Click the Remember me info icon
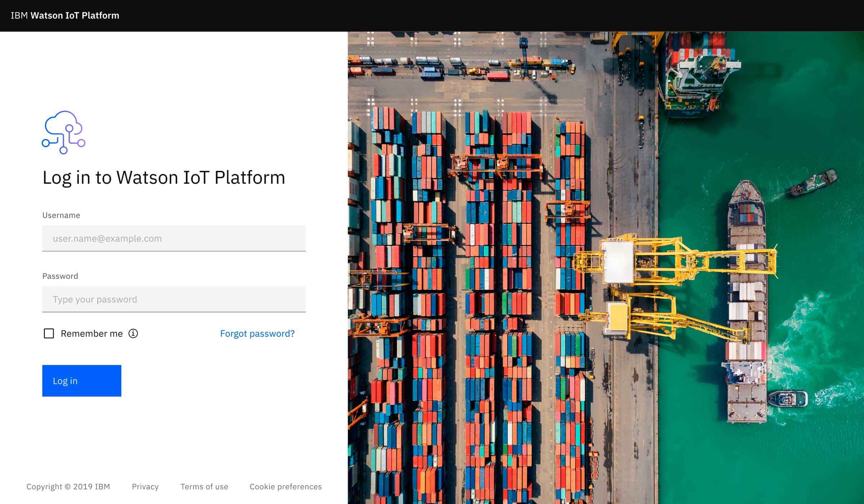864x504 pixels. coord(133,333)
